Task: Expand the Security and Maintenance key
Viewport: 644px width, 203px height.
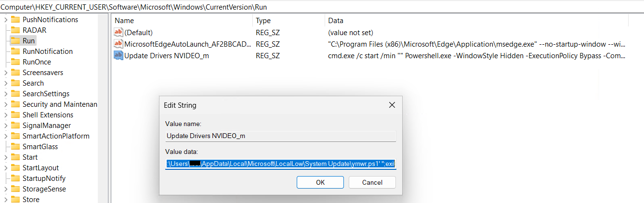Action: 5,104
